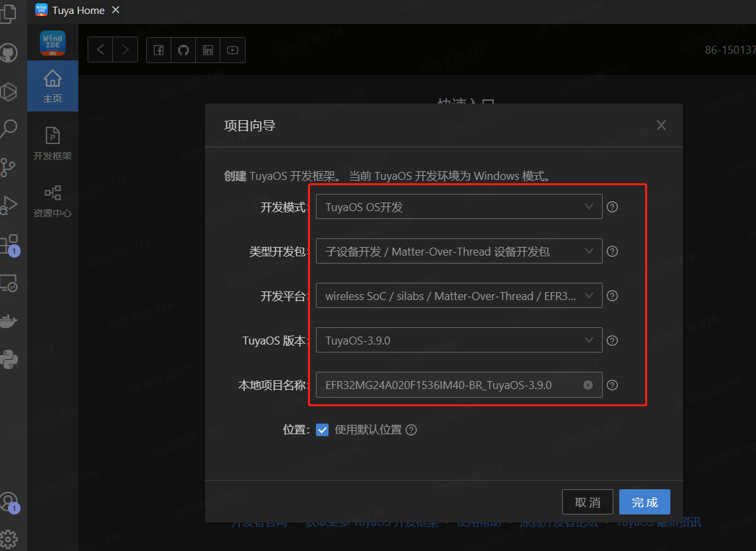Show help for TuyaOS 版本 field

coord(613,341)
